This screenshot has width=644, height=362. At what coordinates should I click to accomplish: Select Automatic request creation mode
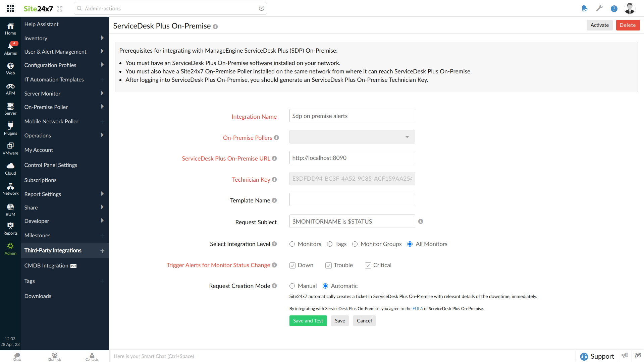click(x=326, y=286)
